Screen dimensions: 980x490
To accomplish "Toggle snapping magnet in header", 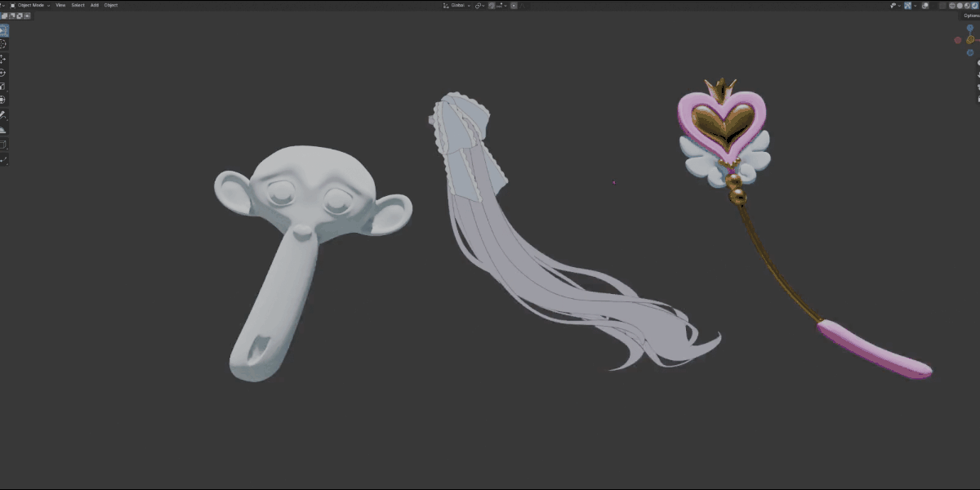I will [492, 6].
